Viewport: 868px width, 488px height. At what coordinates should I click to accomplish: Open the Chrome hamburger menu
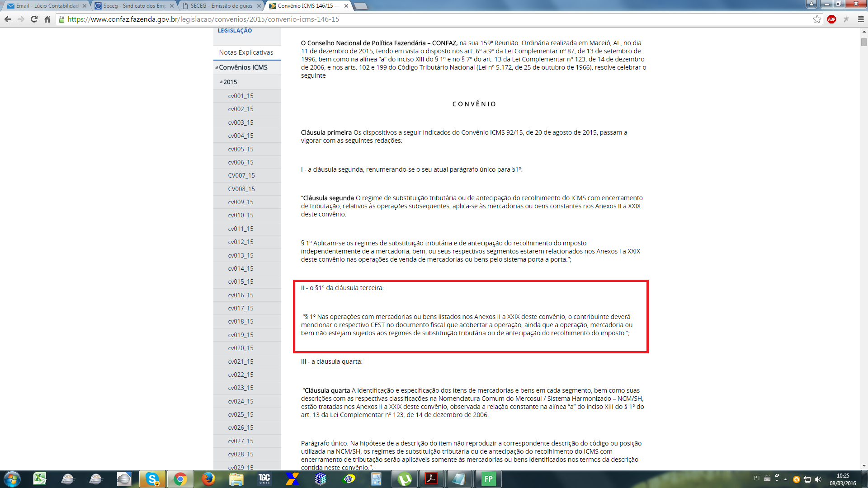tap(861, 19)
